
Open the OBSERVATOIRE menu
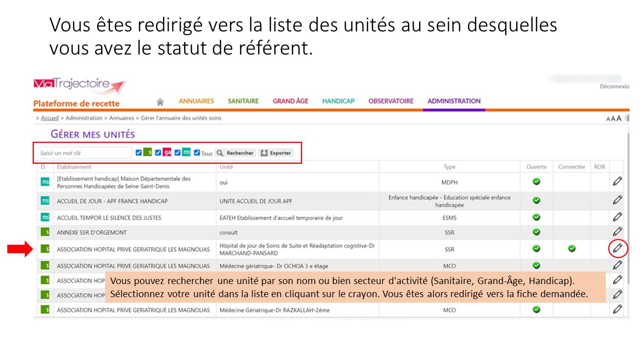click(x=390, y=101)
